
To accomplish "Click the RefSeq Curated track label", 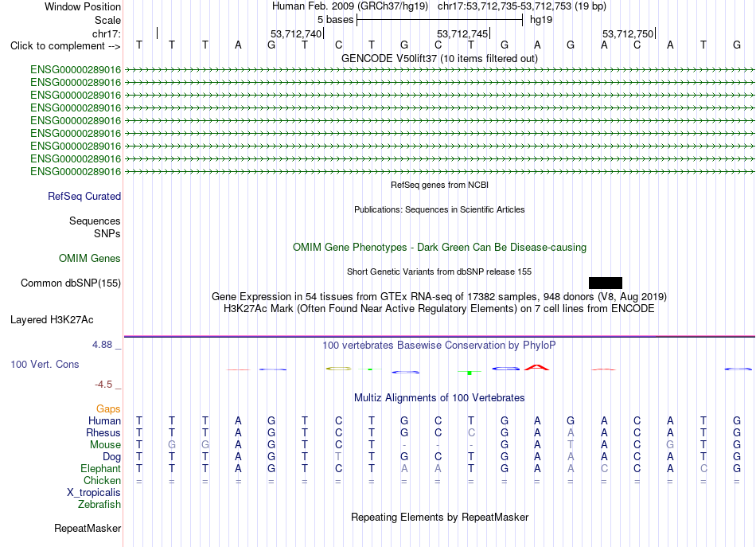I will tap(84, 197).
